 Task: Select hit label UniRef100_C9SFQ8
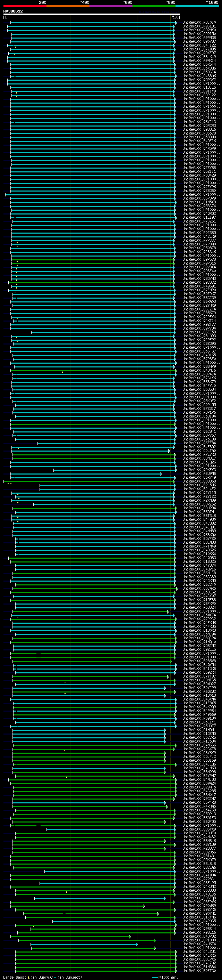tap(199, 898)
